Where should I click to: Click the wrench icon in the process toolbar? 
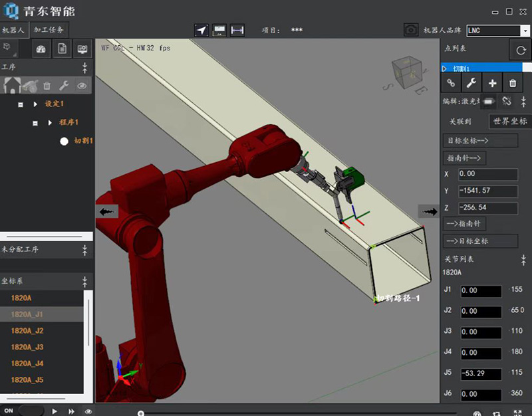64,85
